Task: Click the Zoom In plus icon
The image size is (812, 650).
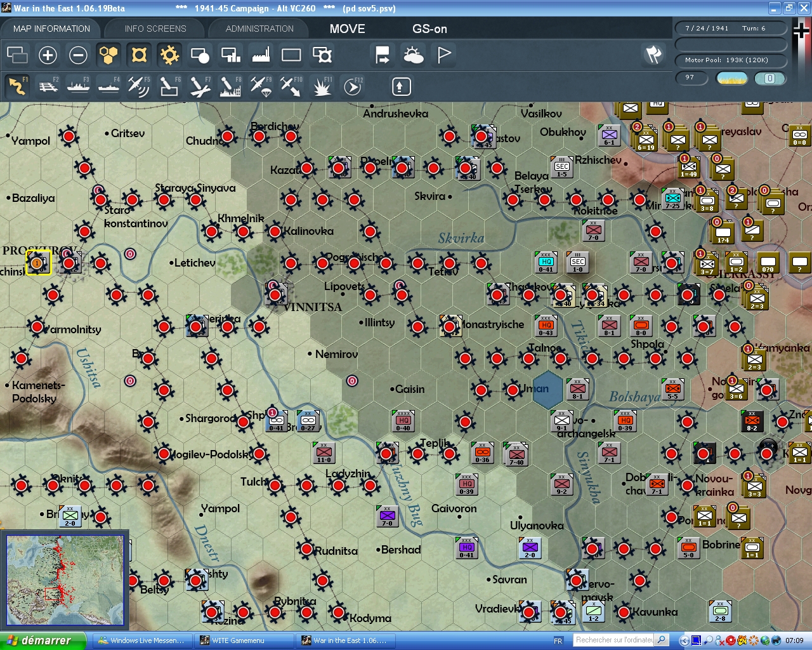Action: coord(48,55)
